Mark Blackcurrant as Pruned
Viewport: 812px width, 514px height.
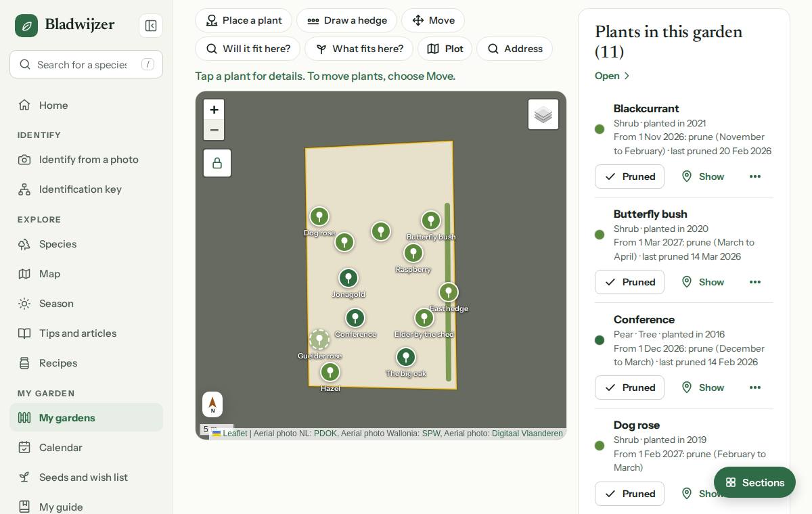[629, 177]
